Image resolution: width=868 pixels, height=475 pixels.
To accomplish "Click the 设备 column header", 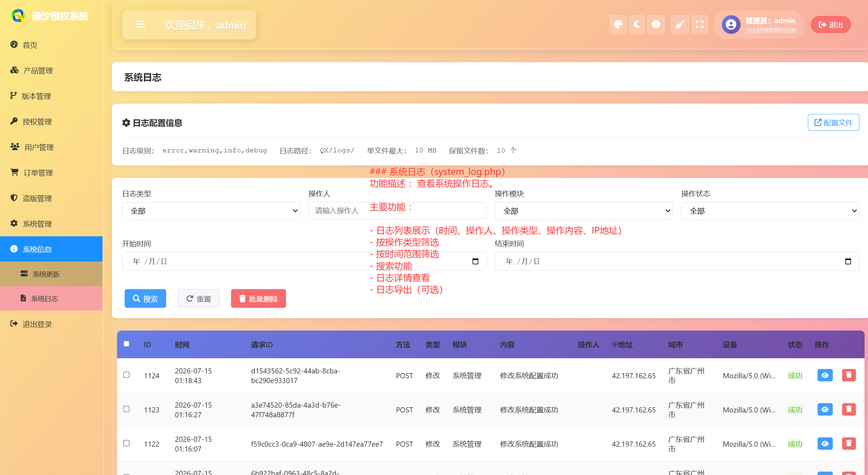I will point(730,345).
